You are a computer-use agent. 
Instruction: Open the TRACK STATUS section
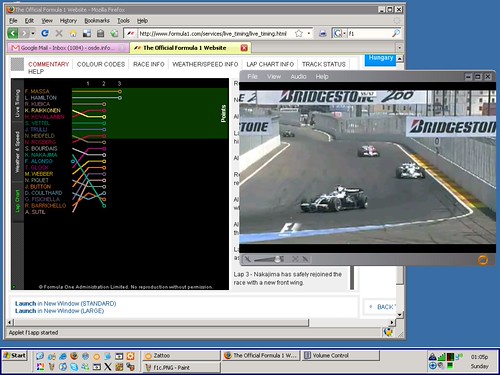(324, 64)
